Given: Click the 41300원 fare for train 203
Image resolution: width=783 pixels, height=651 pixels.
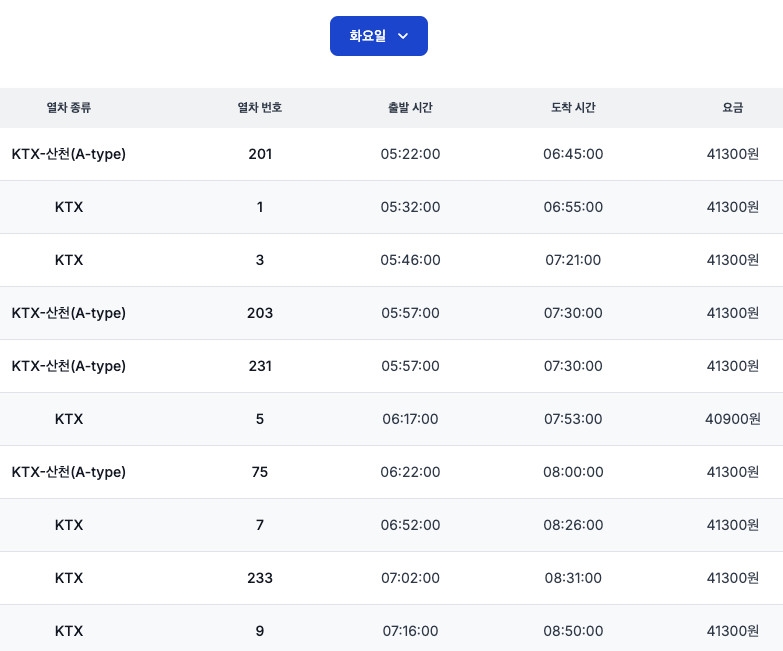Looking at the screenshot, I should click(x=733, y=313).
